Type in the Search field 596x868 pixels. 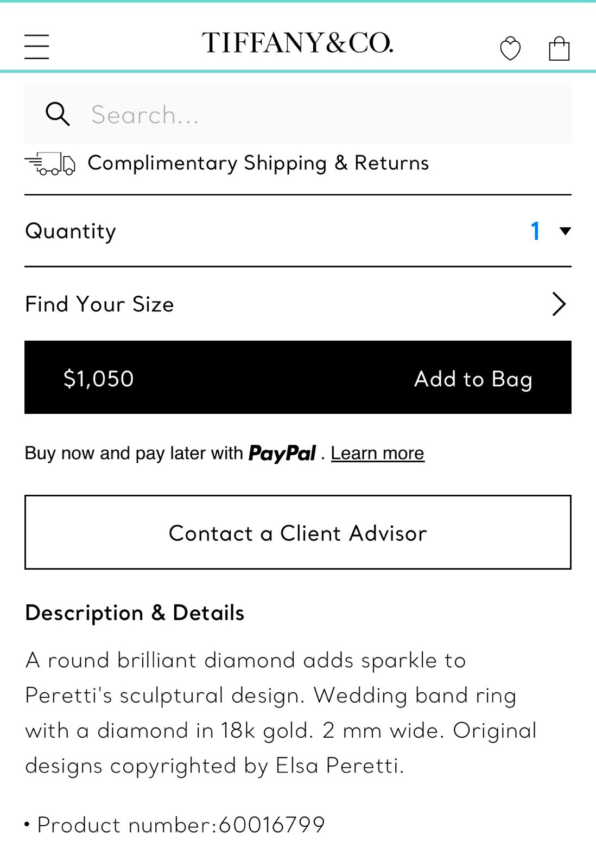click(326, 114)
